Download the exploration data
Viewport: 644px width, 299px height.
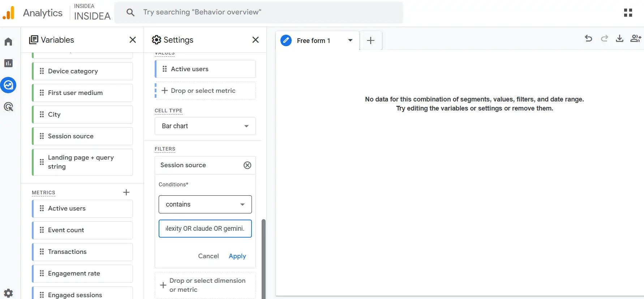pyautogui.click(x=619, y=38)
